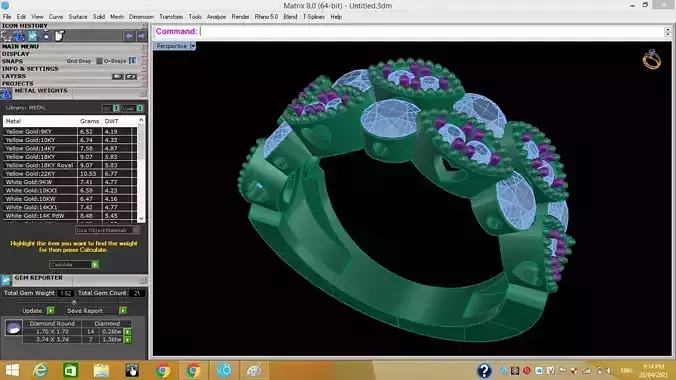The width and height of the screenshot is (676, 380).
Task: Open Windows Store from taskbar
Action: (70, 370)
